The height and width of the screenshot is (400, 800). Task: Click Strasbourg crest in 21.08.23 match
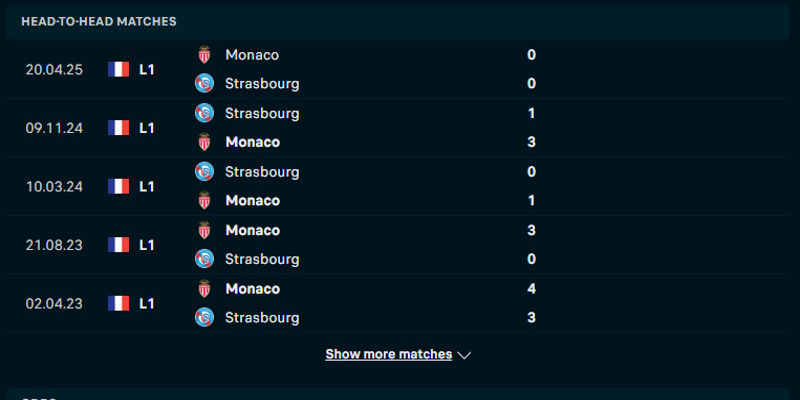[205, 259]
